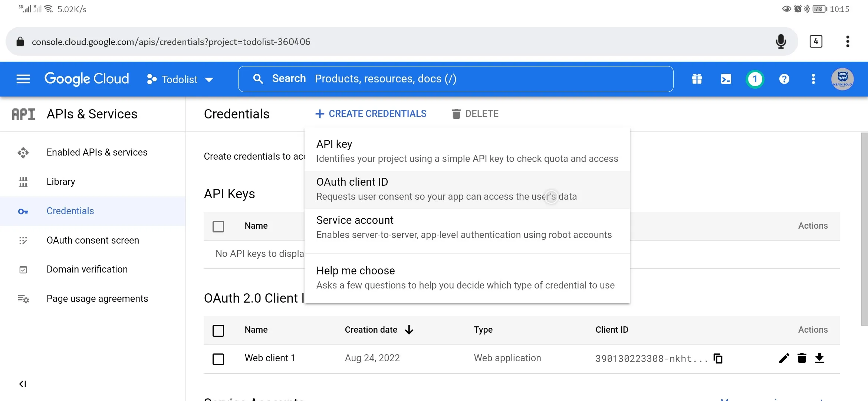Expand the Todolist project selector
This screenshot has height=401, width=868.
pyautogui.click(x=180, y=79)
